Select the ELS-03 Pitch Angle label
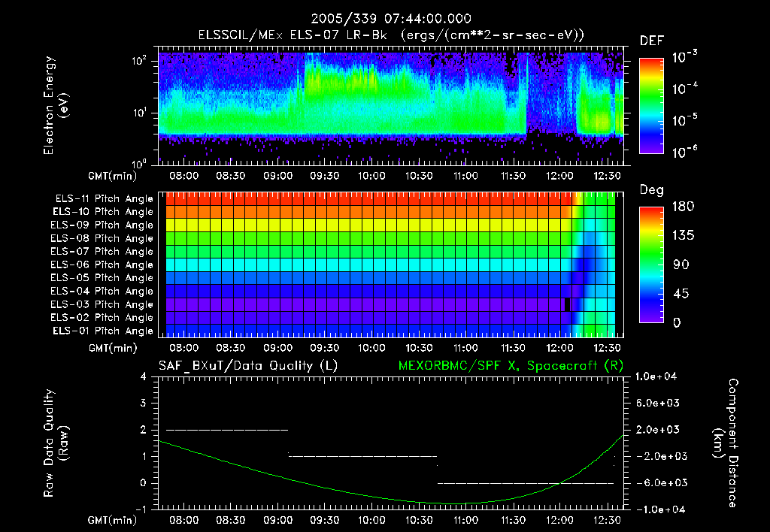Image resolution: width=770 pixels, height=532 pixels. (x=102, y=304)
